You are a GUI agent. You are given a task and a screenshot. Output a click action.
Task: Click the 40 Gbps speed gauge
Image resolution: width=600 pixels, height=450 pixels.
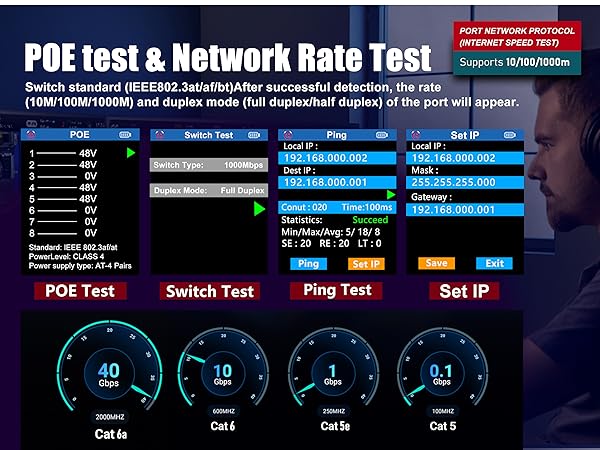click(x=109, y=366)
